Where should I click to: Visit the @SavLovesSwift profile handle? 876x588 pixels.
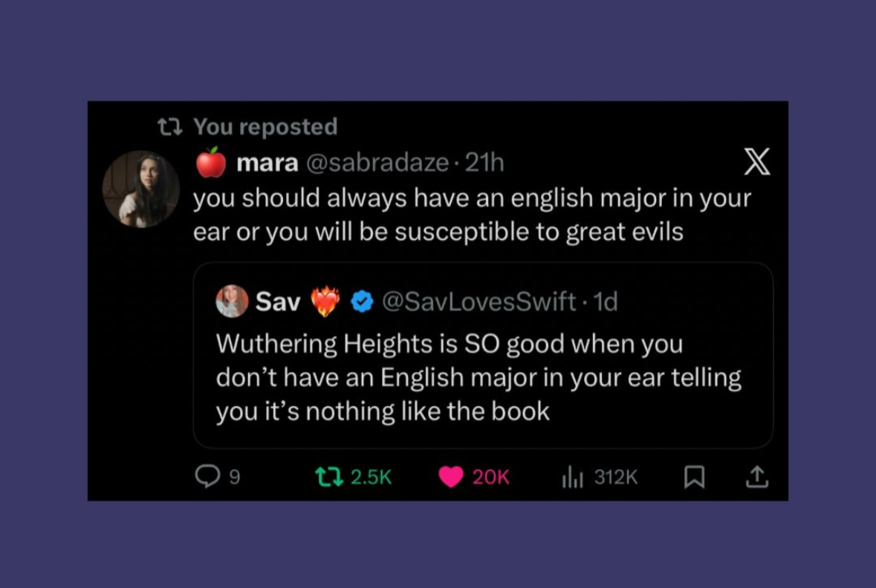pyautogui.click(x=478, y=301)
